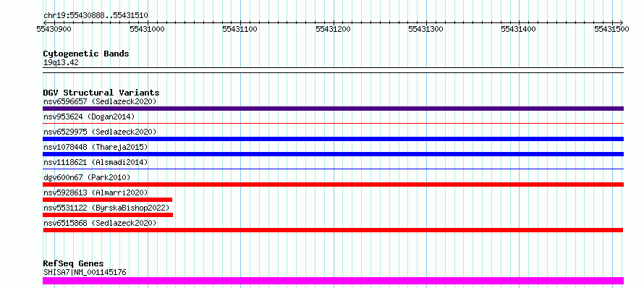
Task: Select the 19q13.42 band label
Action: [61, 63]
